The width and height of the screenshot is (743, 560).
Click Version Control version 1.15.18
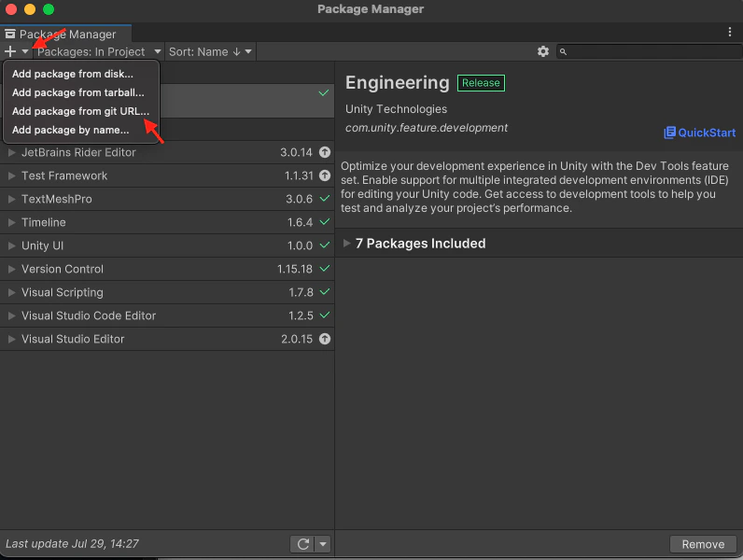tap(295, 269)
